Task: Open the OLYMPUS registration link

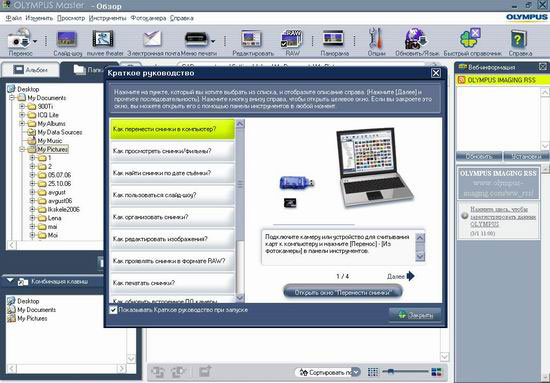Action: click(503, 216)
